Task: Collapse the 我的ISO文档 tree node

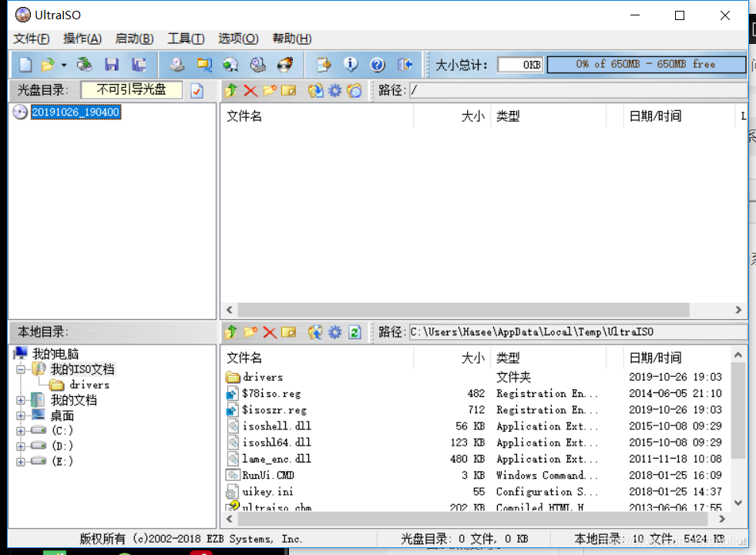Action: coord(21,370)
